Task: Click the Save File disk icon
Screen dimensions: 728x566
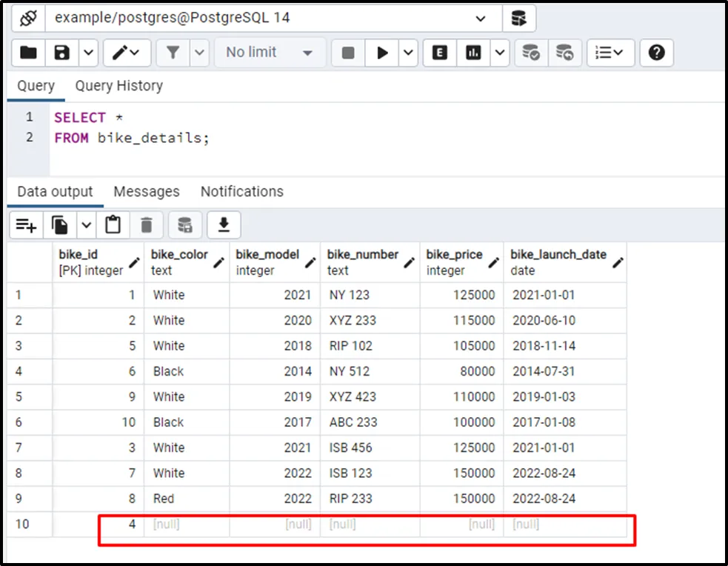Action: (x=62, y=53)
